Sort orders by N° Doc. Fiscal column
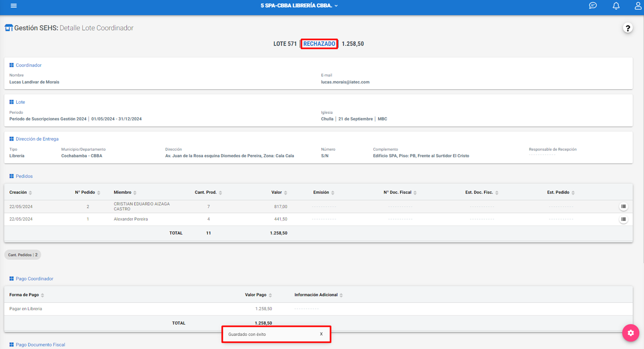The width and height of the screenshot is (644, 349). [x=400, y=192]
